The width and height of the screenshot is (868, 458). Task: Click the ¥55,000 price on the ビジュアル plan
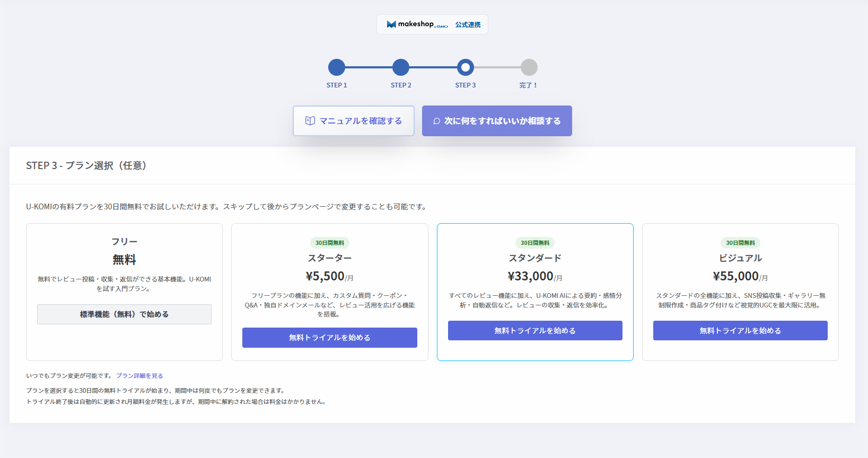735,276
